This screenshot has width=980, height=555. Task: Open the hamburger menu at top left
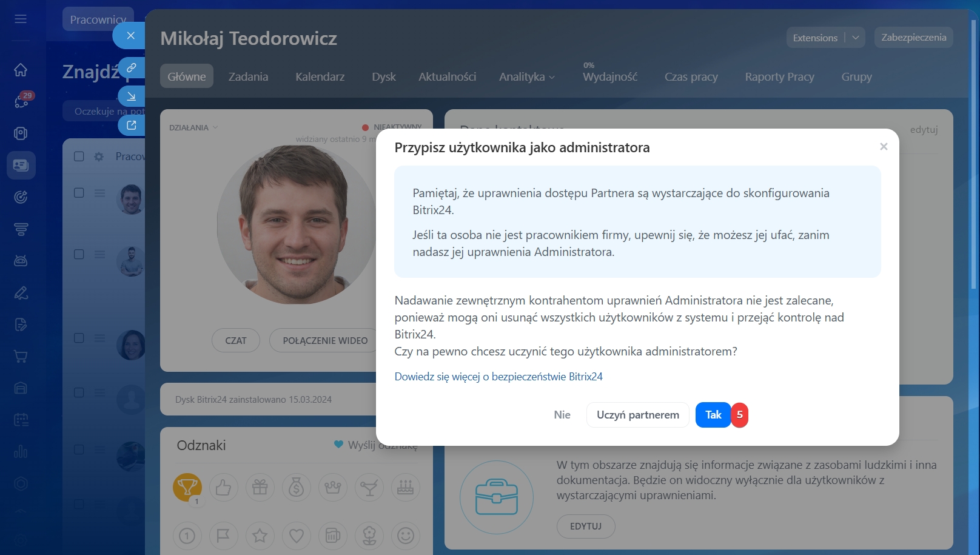pos(21,19)
